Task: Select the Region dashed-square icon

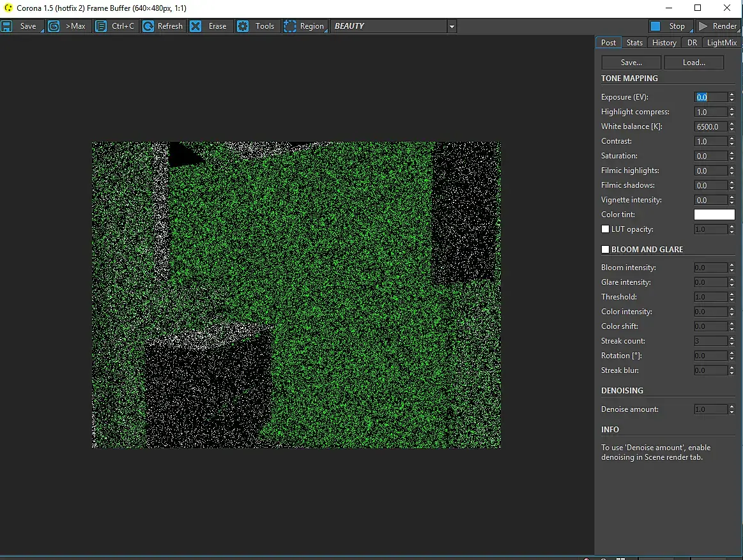Action: (x=290, y=26)
